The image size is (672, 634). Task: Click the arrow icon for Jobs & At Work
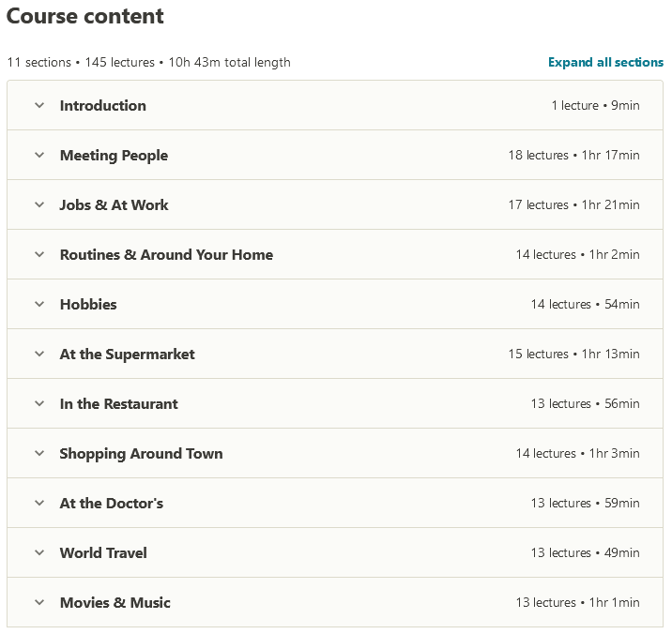point(39,205)
